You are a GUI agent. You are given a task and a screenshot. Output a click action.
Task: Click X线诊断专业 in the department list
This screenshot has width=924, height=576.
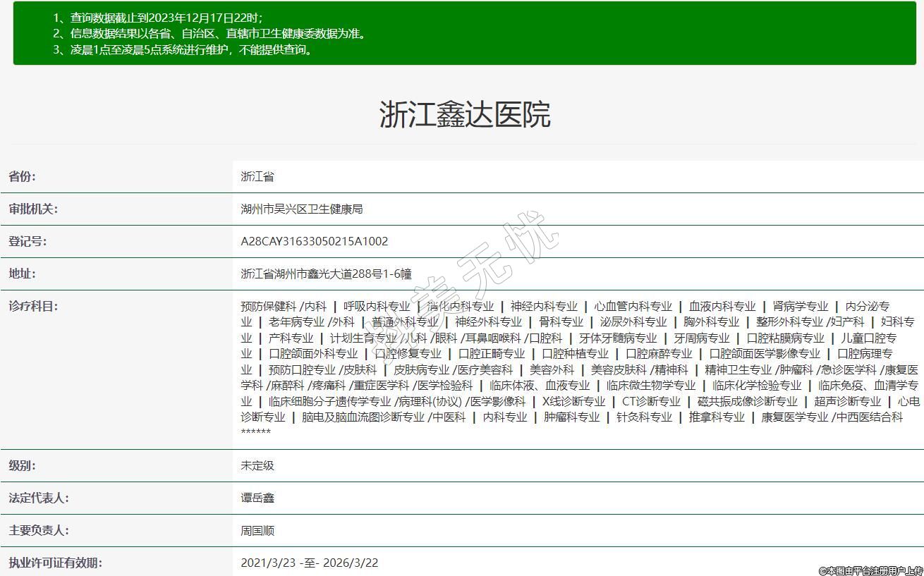(x=573, y=401)
